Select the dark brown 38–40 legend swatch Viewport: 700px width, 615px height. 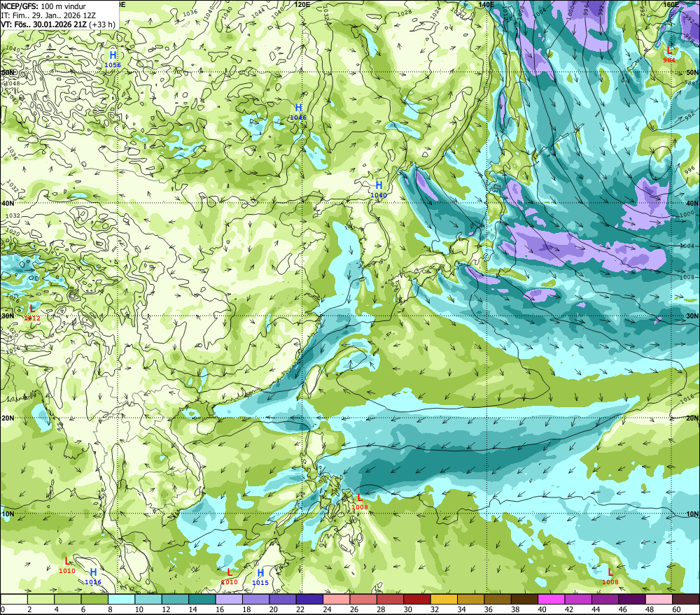coord(524,599)
